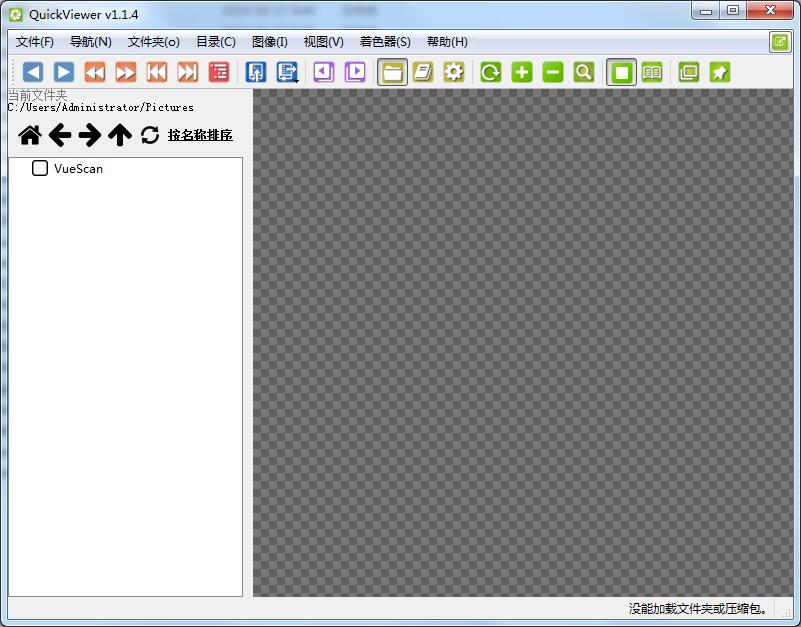Click the previous image blue arrow icon
The width and height of the screenshot is (801, 627).
coord(33,72)
